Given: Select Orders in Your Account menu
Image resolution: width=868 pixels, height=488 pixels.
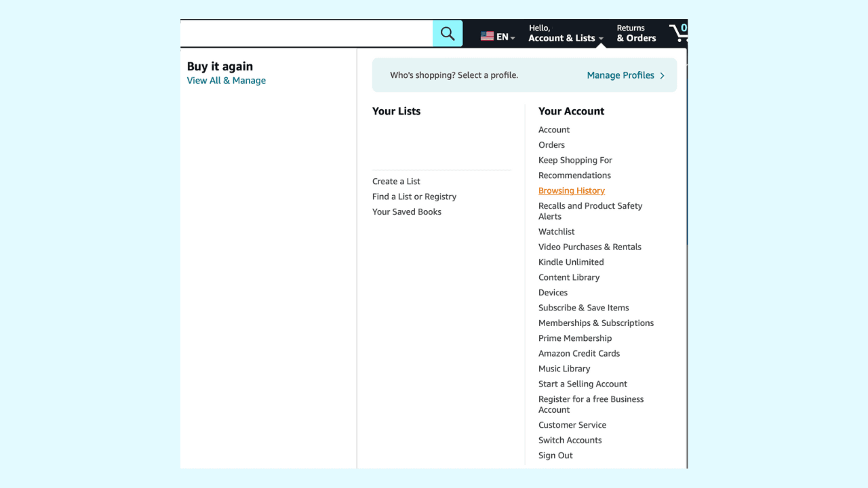Looking at the screenshot, I should pyautogui.click(x=551, y=145).
